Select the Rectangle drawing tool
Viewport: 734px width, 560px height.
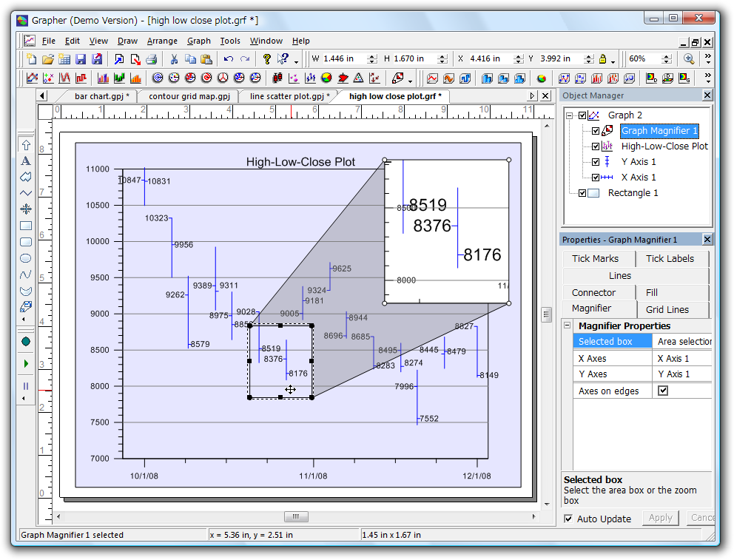(26, 226)
